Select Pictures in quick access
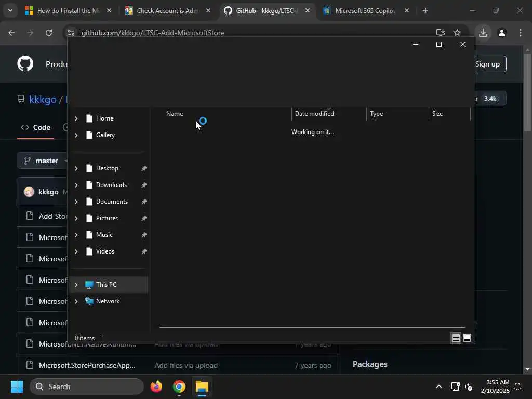Viewport: 532px width, 399px height. 107,218
